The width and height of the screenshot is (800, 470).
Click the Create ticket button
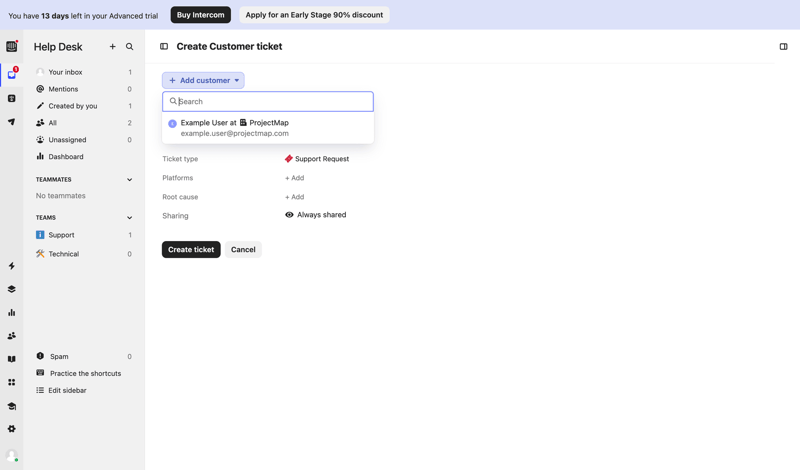point(191,250)
